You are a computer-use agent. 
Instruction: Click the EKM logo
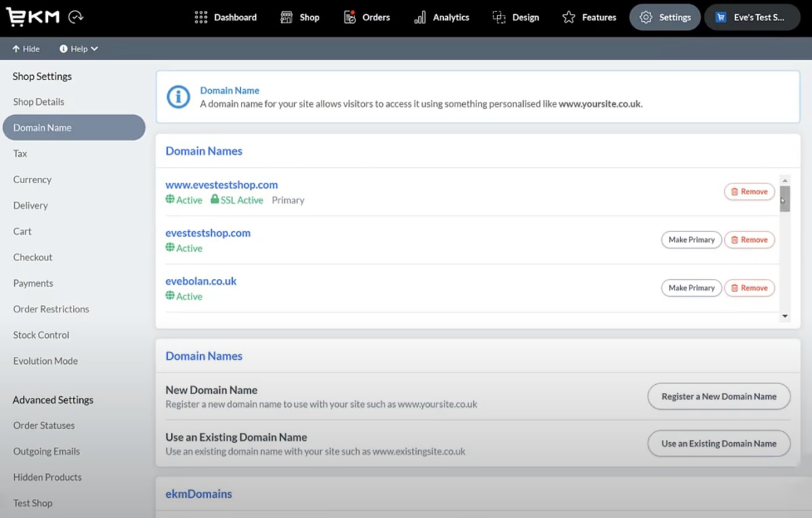click(x=32, y=17)
